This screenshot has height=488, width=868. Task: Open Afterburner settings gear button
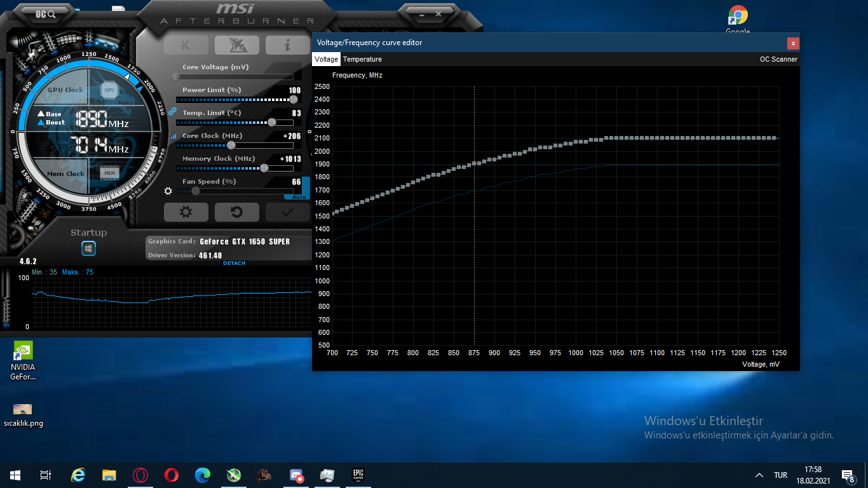point(186,212)
